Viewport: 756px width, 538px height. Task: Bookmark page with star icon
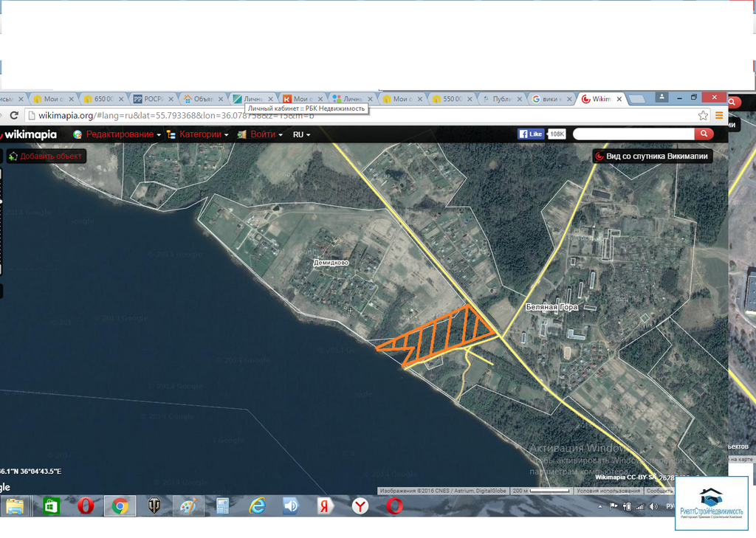[x=703, y=115]
